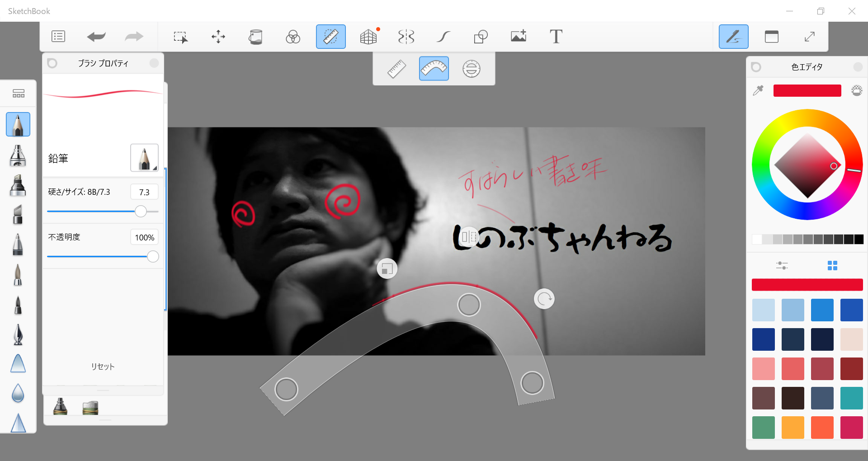Choose the dark red swatch

coord(852,369)
